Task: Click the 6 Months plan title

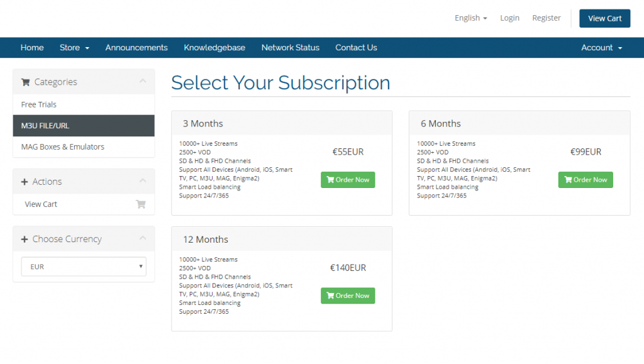Action: 441,123
